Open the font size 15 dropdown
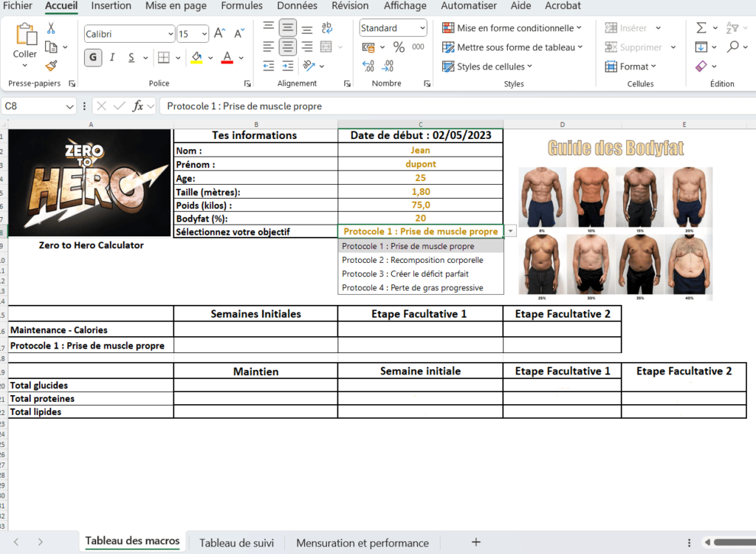 coord(205,34)
